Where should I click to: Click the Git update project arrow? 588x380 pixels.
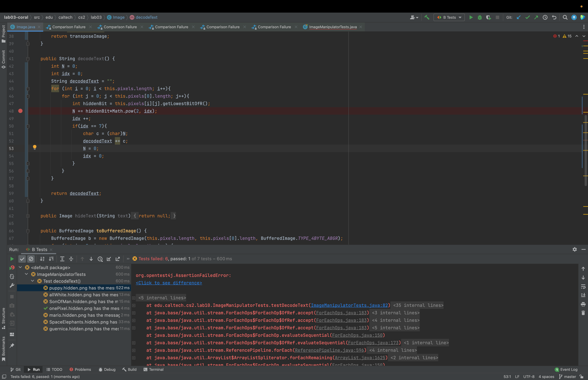point(518,17)
